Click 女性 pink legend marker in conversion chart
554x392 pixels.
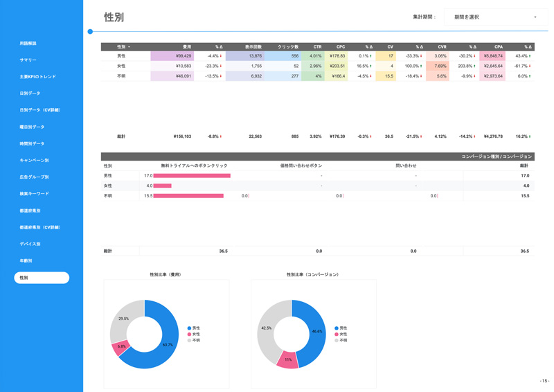(337, 335)
